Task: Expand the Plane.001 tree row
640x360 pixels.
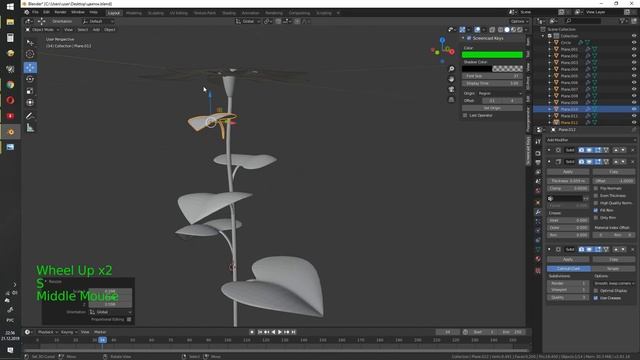Action: pos(550,49)
